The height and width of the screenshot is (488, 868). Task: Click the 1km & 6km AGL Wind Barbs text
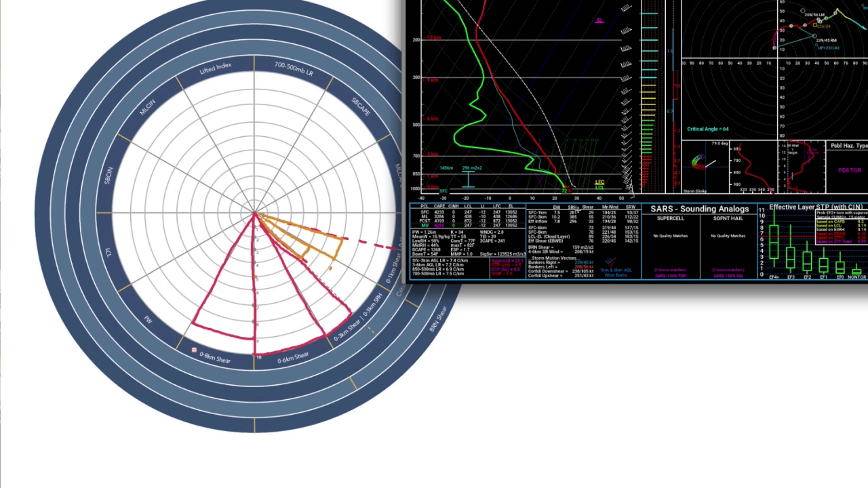click(x=616, y=271)
